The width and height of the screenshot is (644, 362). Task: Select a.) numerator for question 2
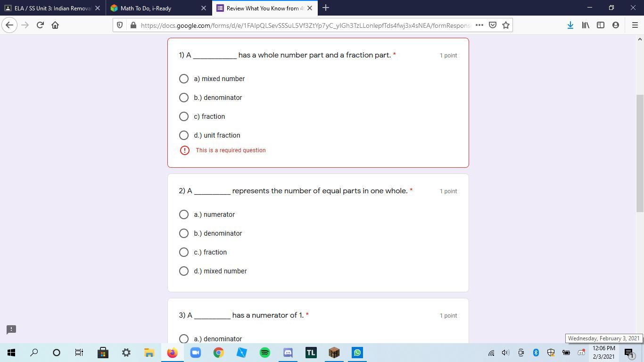tap(184, 214)
